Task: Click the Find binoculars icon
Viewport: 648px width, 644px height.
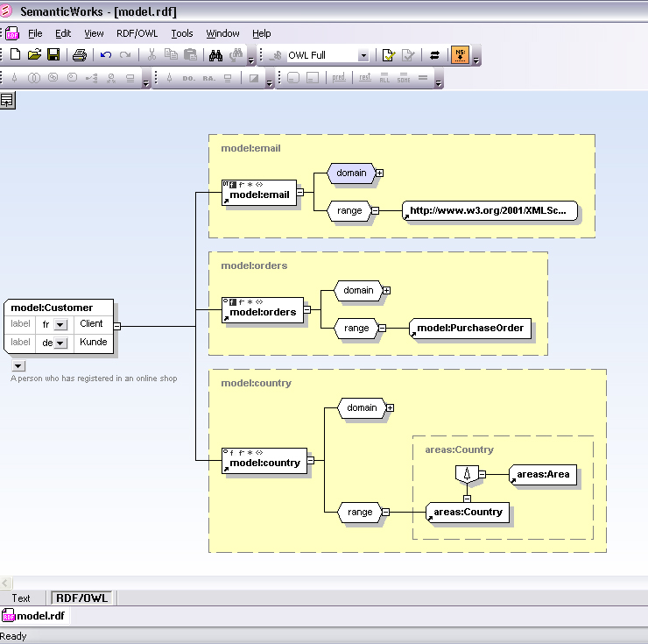Action: 215,55
